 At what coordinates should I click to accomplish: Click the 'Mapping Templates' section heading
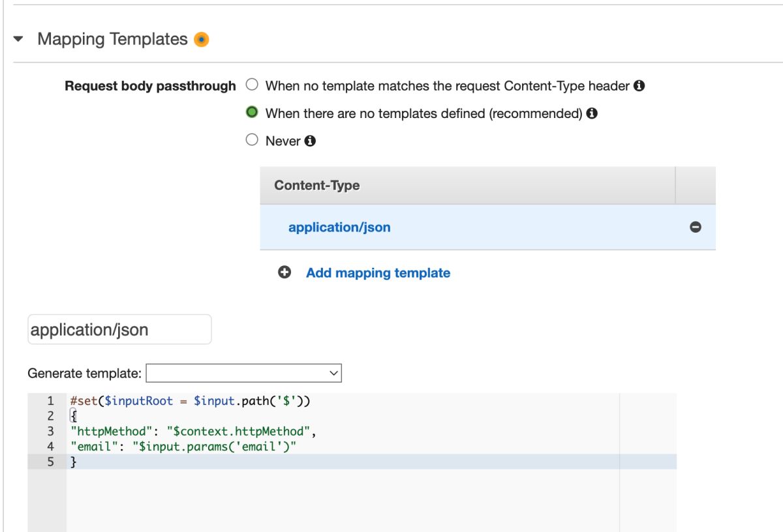[x=112, y=39]
